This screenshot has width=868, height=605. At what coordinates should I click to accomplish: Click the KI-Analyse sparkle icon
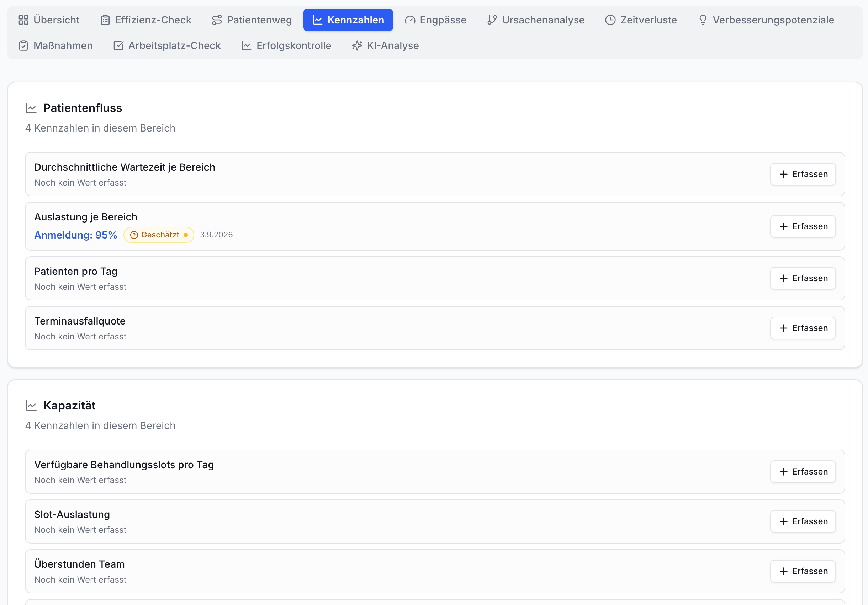point(357,46)
